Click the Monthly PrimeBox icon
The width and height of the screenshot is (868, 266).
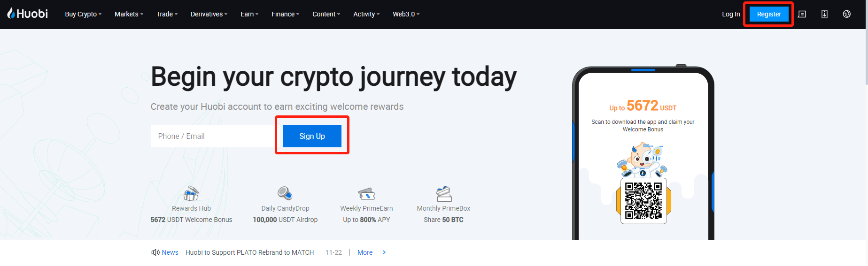click(x=443, y=193)
